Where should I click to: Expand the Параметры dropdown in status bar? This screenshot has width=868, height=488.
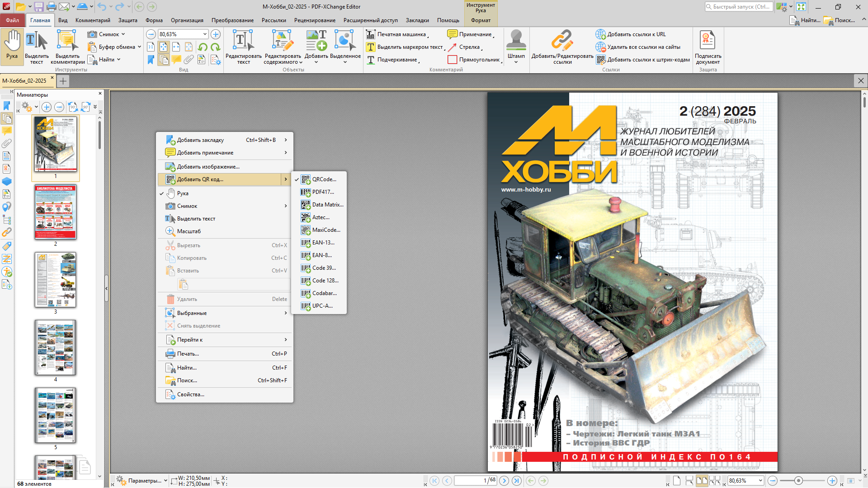tap(165, 481)
